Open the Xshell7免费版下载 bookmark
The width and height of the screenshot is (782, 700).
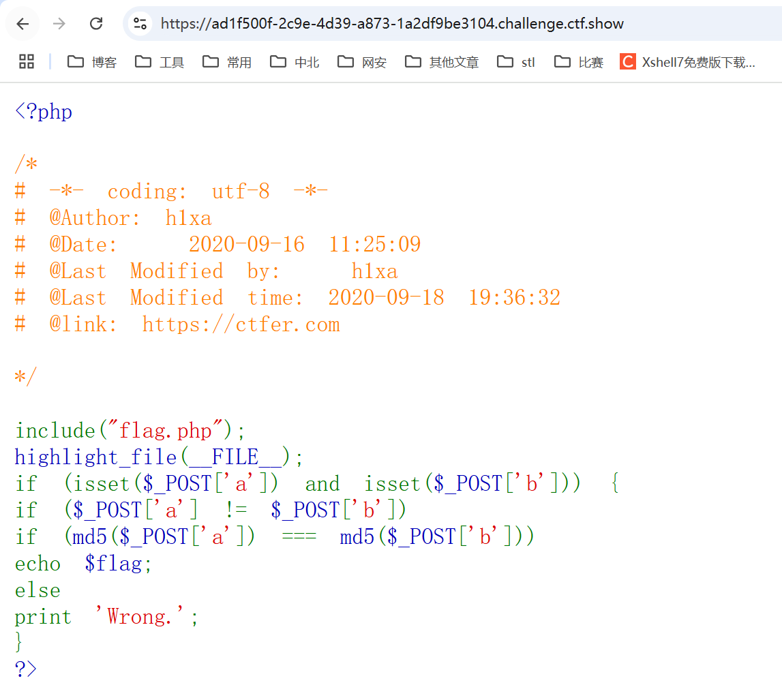click(x=688, y=62)
